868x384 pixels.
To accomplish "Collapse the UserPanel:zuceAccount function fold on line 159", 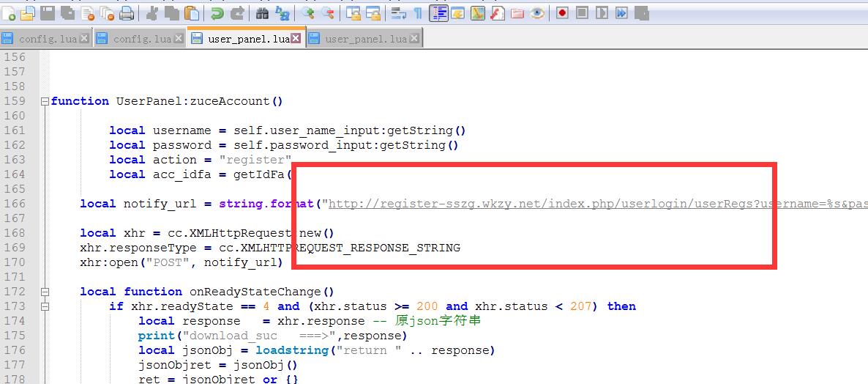I will [x=45, y=101].
